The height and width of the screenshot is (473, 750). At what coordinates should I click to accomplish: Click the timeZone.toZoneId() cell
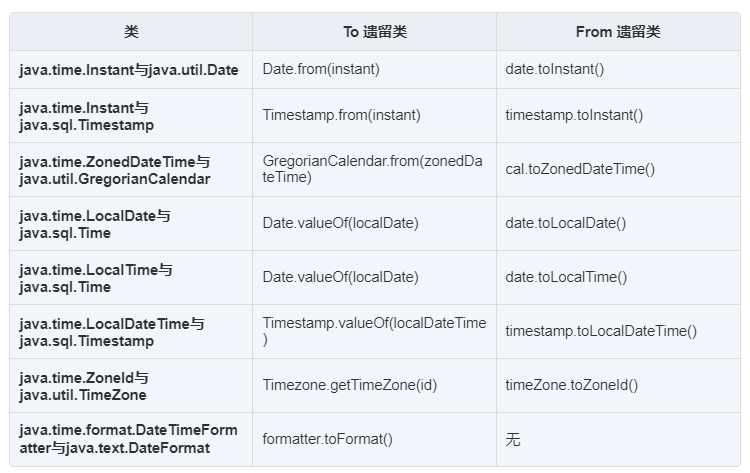click(x=618, y=385)
